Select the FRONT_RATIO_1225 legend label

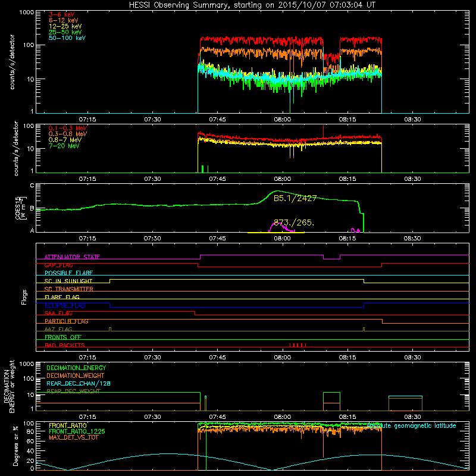click(77, 431)
